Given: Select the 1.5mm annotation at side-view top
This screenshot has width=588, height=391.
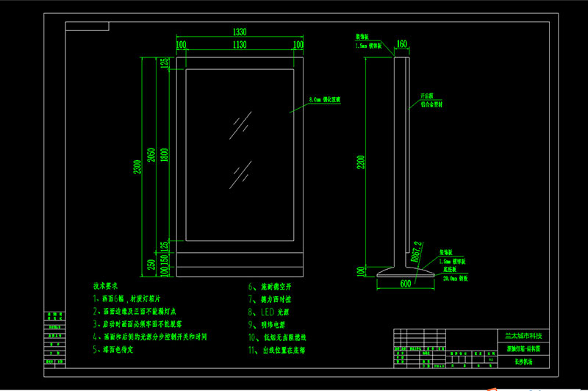Looking at the screenshot, I should (x=367, y=46).
